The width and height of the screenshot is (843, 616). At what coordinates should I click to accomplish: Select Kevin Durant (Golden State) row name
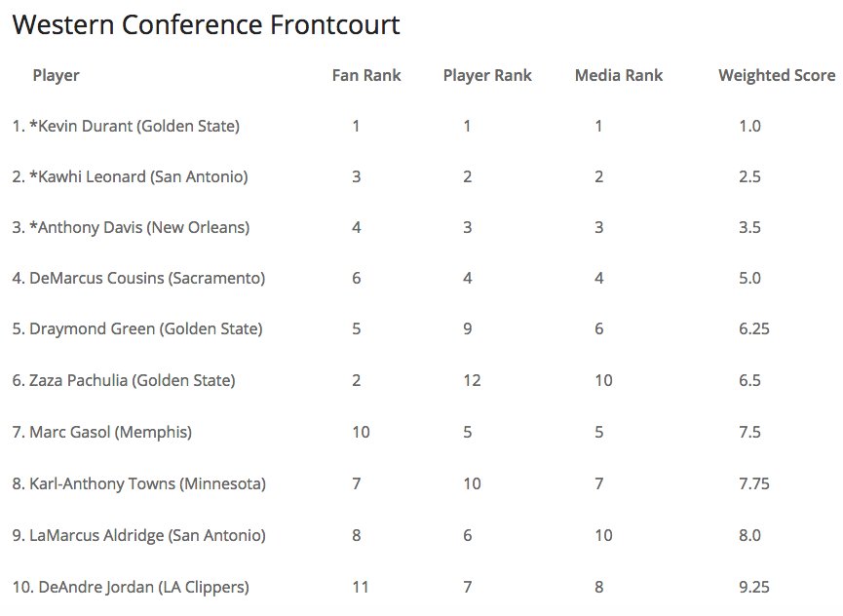pos(126,127)
